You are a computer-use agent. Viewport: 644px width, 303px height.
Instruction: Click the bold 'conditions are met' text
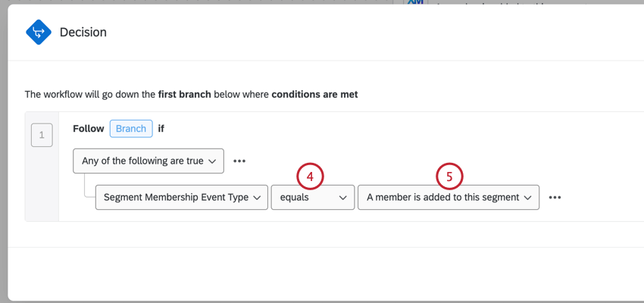point(314,95)
